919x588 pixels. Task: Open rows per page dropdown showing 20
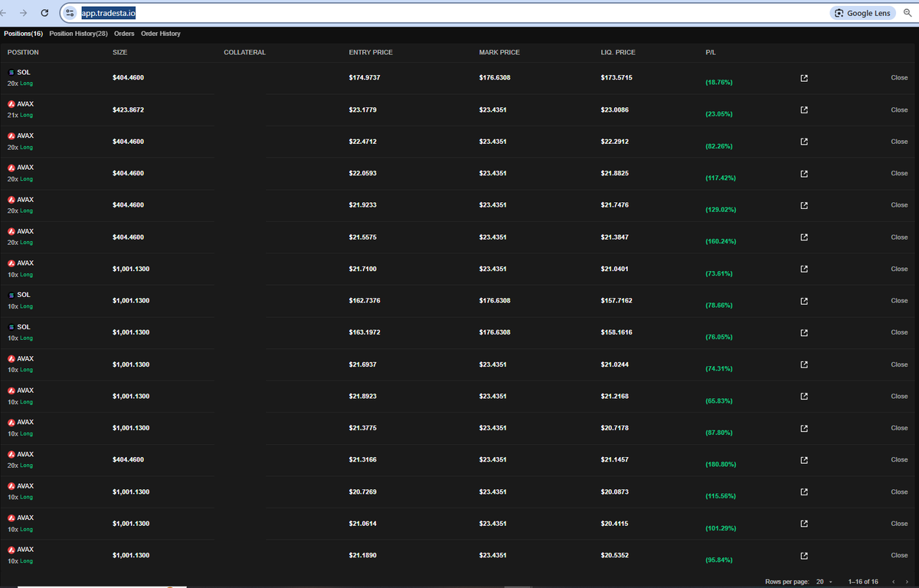(x=825, y=582)
